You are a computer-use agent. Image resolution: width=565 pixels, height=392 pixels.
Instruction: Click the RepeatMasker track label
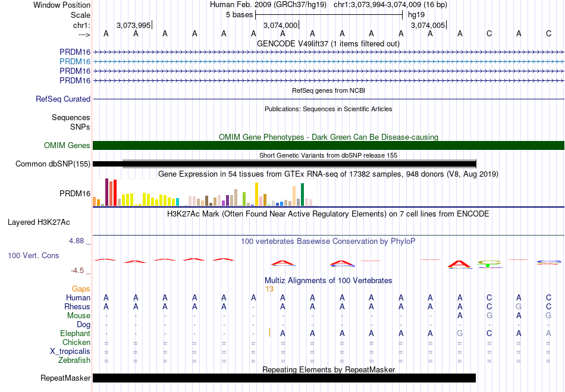65,378
